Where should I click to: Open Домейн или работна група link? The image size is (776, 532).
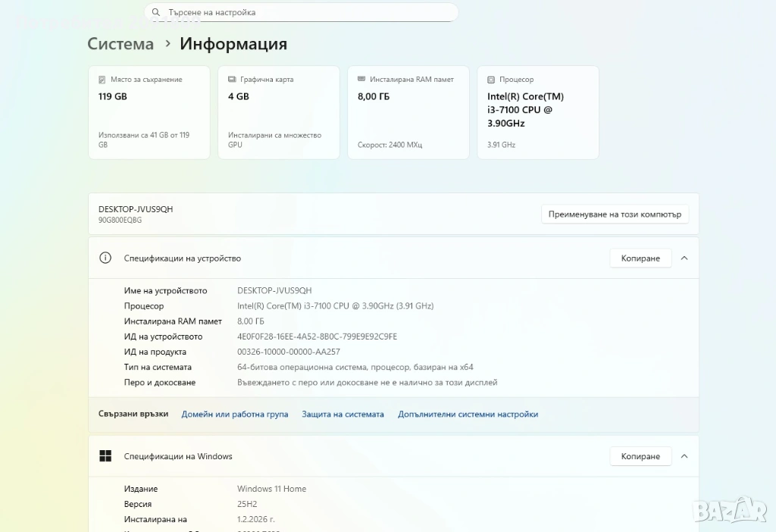tap(235, 415)
